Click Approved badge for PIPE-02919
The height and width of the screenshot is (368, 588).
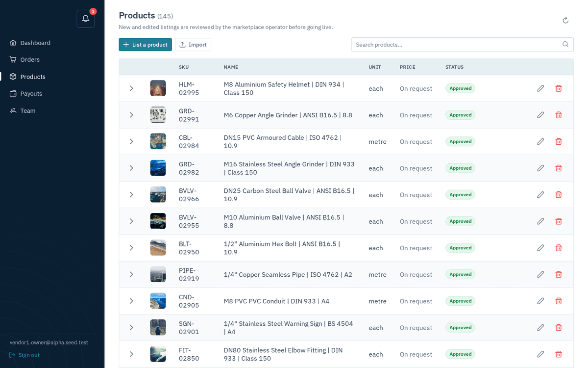pyautogui.click(x=460, y=274)
